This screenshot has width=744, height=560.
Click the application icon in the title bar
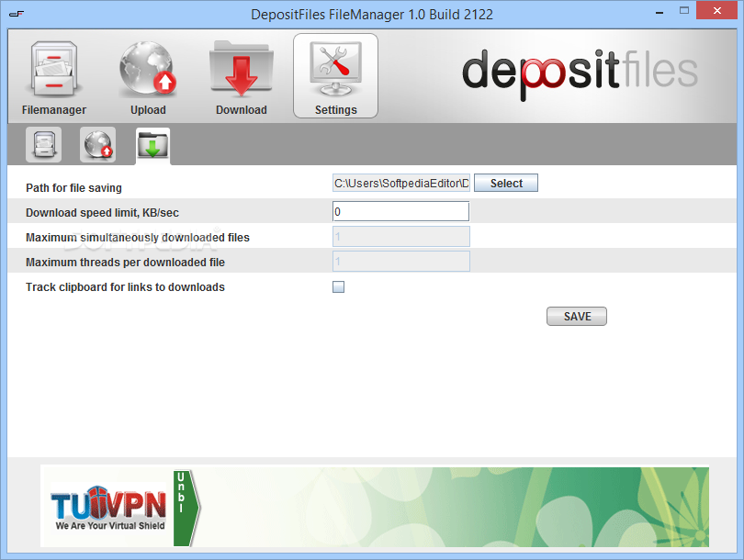point(17,14)
